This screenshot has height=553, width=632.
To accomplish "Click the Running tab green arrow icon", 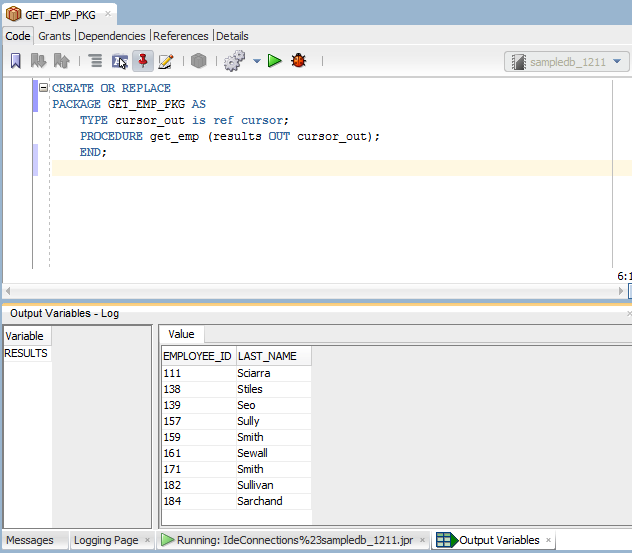I will (167, 540).
